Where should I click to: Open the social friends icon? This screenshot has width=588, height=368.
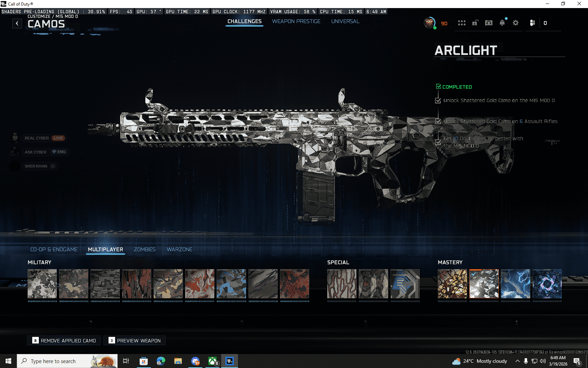pos(532,23)
